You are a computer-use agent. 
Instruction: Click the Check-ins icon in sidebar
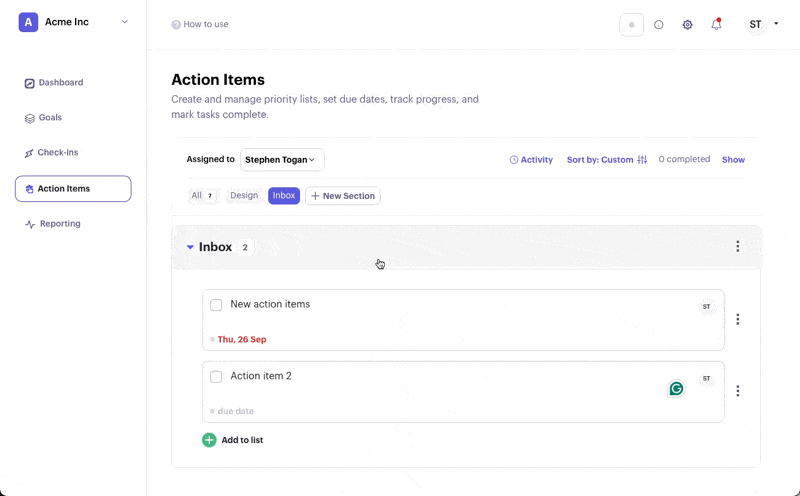pos(29,153)
